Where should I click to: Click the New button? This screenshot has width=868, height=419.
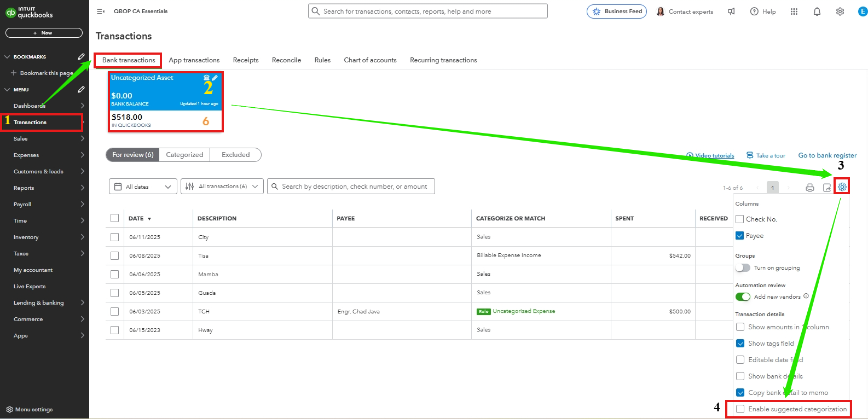click(44, 33)
